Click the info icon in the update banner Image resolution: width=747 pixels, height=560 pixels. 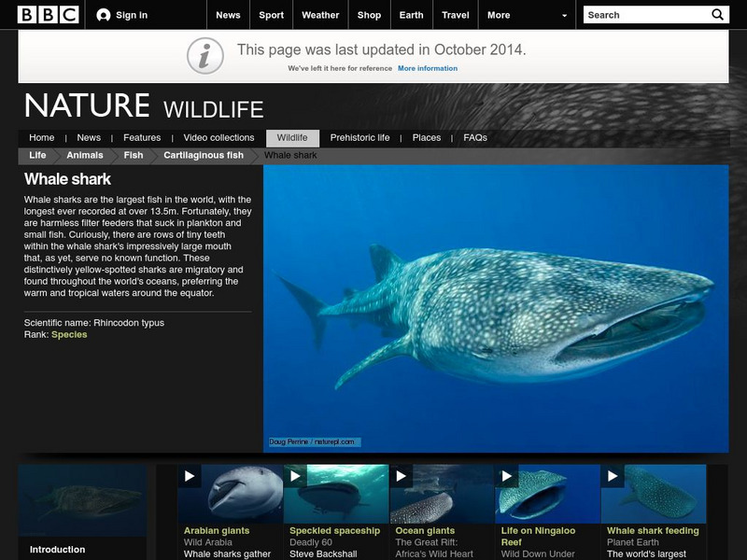204,53
